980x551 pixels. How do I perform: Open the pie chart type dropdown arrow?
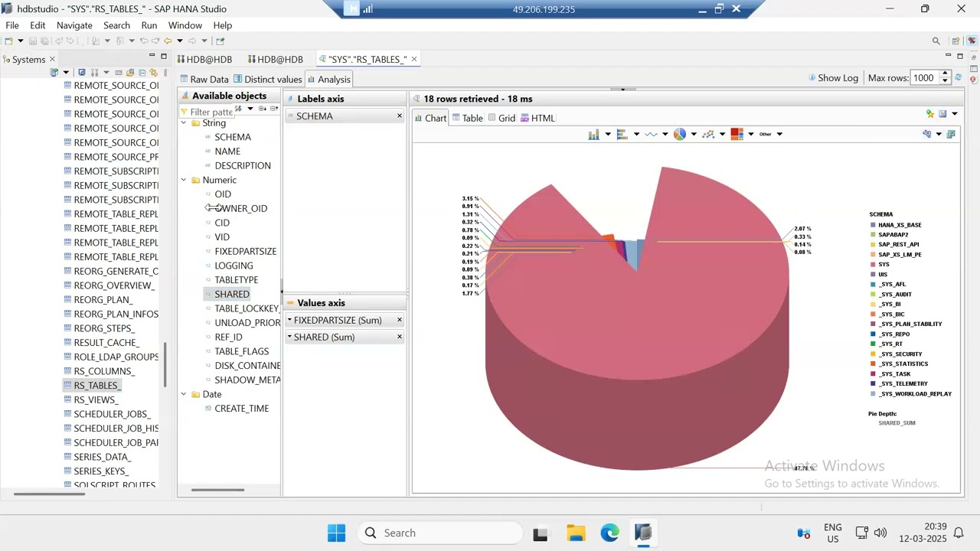coord(694,134)
